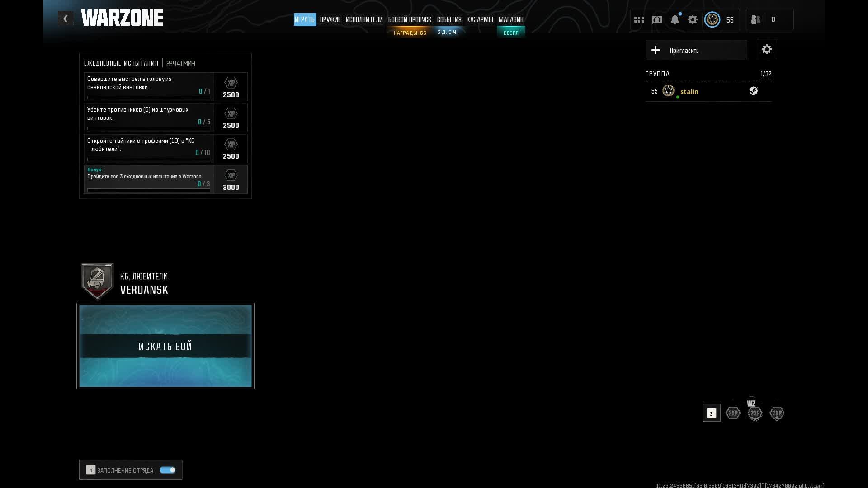Go to the КАЗАРМЫ tab

tap(480, 20)
